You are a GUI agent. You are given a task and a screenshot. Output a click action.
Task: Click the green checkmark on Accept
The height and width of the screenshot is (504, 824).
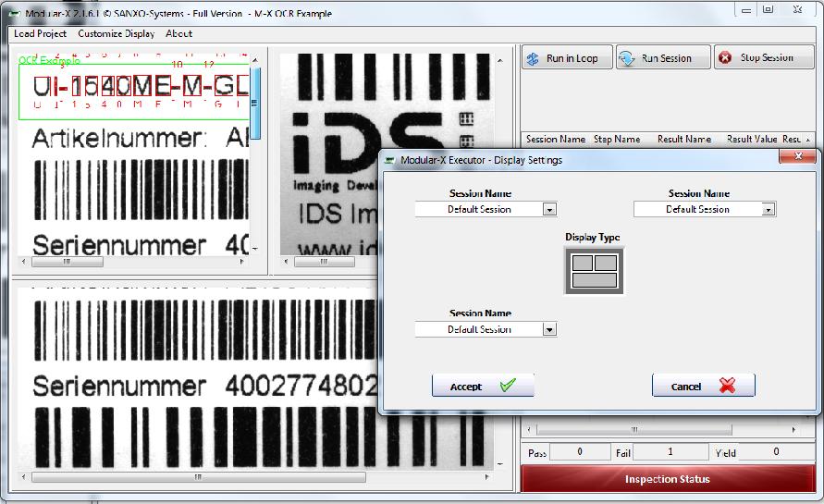(x=508, y=386)
